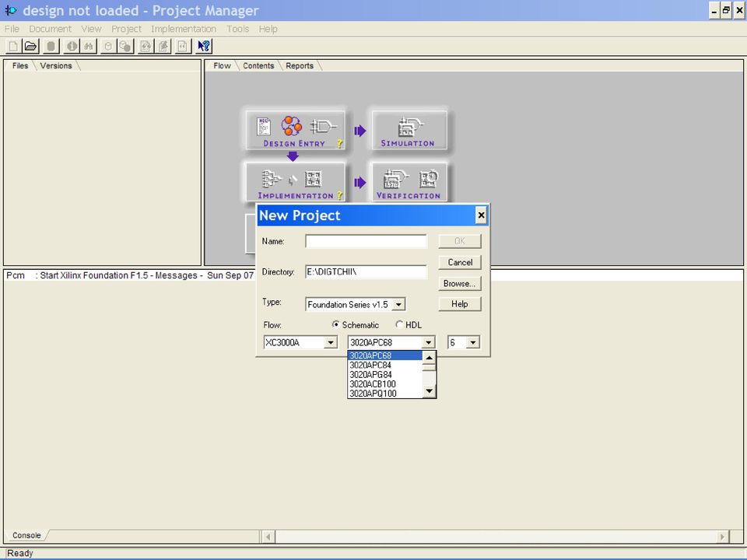This screenshot has height=560, width=747.
Task: Open the Tools menu
Action: [x=238, y=29]
